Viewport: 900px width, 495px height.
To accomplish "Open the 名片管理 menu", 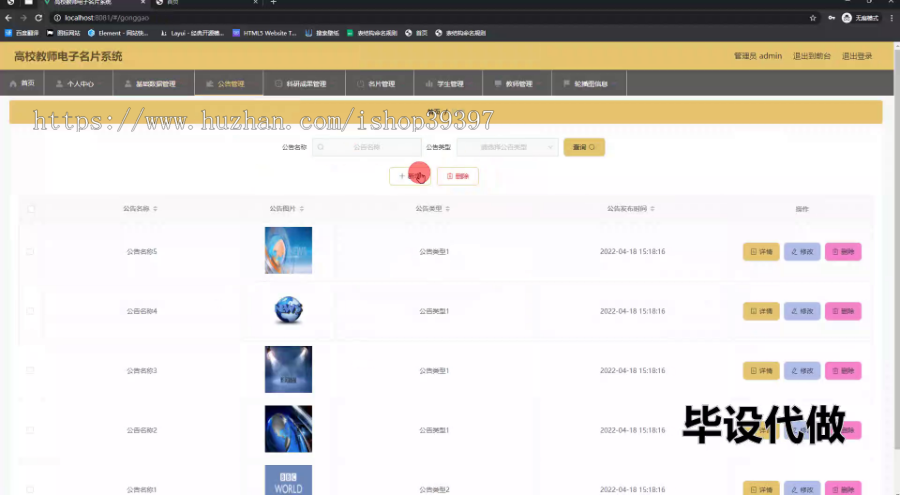I will click(379, 83).
